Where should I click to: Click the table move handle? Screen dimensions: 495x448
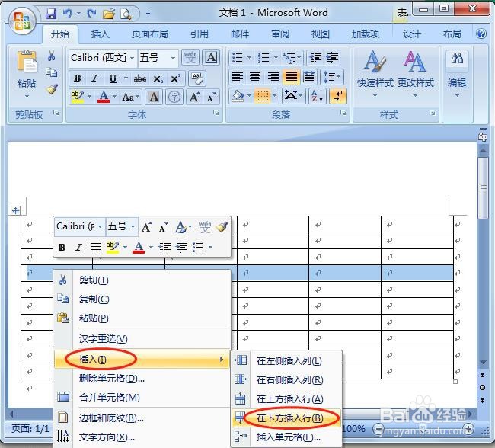(x=15, y=210)
